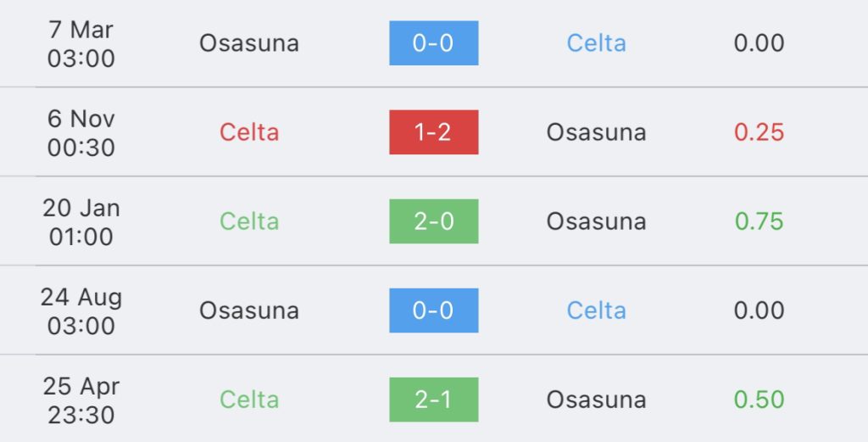Viewport: 868px width, 442px height.
Task: Click blue Celta in 24 Aug row
Action: coord(596,311)
